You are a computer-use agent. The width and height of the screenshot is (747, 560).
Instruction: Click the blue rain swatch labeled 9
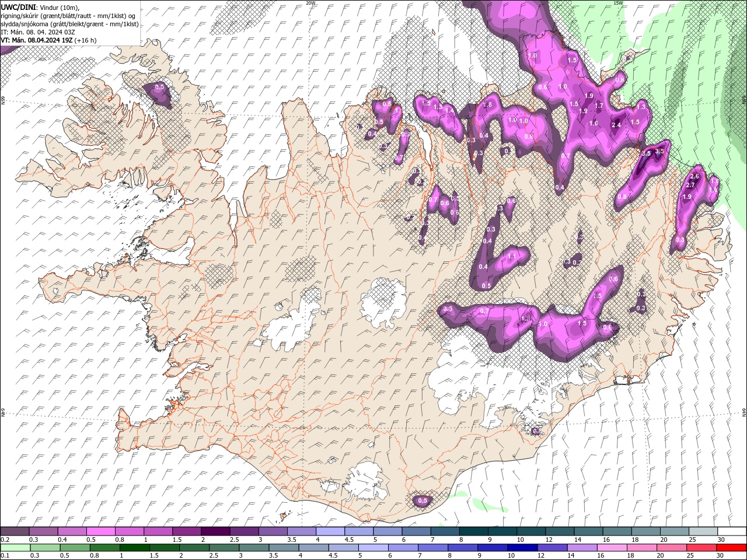493,548
